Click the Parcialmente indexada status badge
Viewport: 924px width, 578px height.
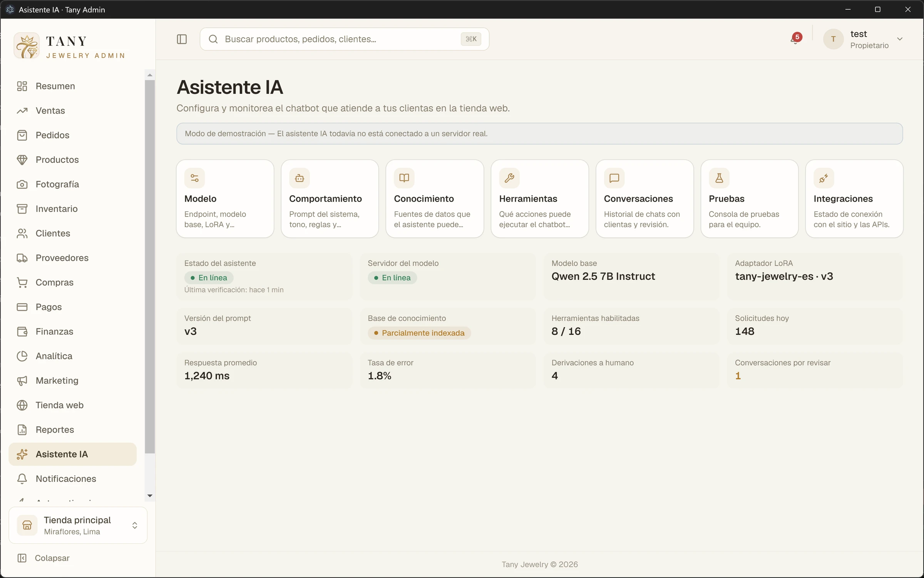point(419,333)
